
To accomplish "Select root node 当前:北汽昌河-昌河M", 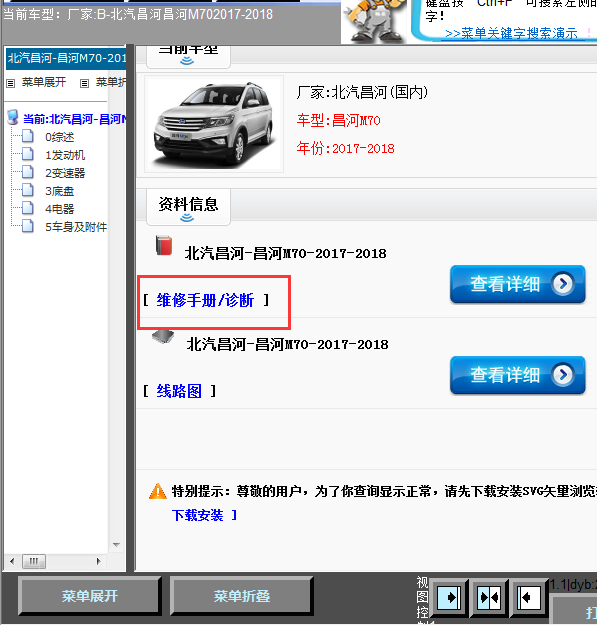I will [x=75, y=119].
